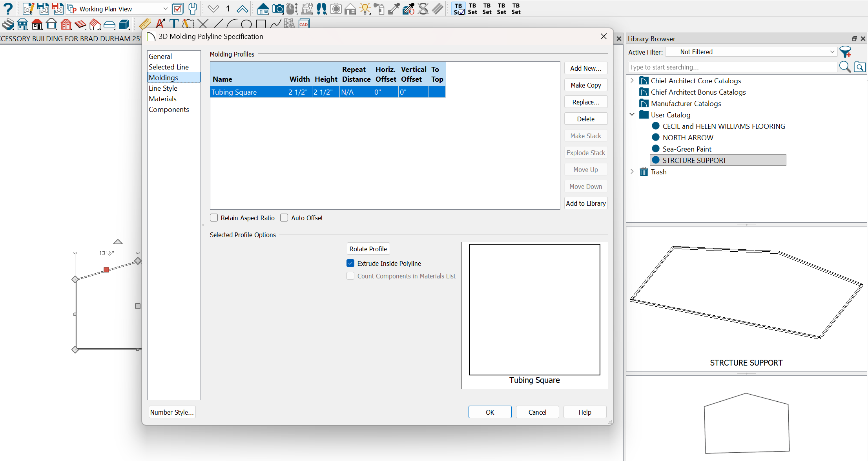Click the library search magnifier icon
This screenshot has height=461, width=868.
pyautogui.click(x=844, y=67)
